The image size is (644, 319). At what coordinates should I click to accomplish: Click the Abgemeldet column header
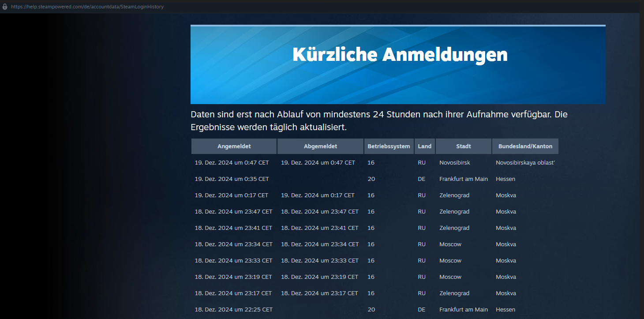(x=320, y=146)
